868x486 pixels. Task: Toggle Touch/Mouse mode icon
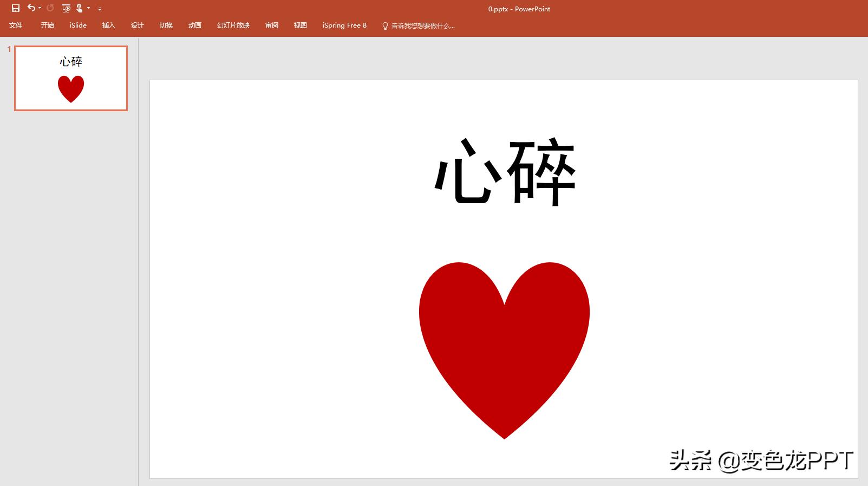click(x=80, y=8)
